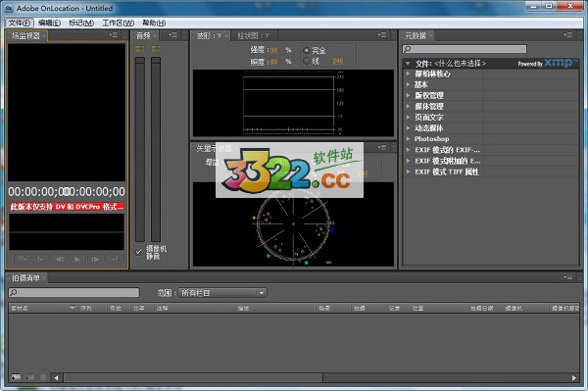Click the magnifier icon in metadata search
The width and height of the screenshot is (588, 391).
(408, 49)
